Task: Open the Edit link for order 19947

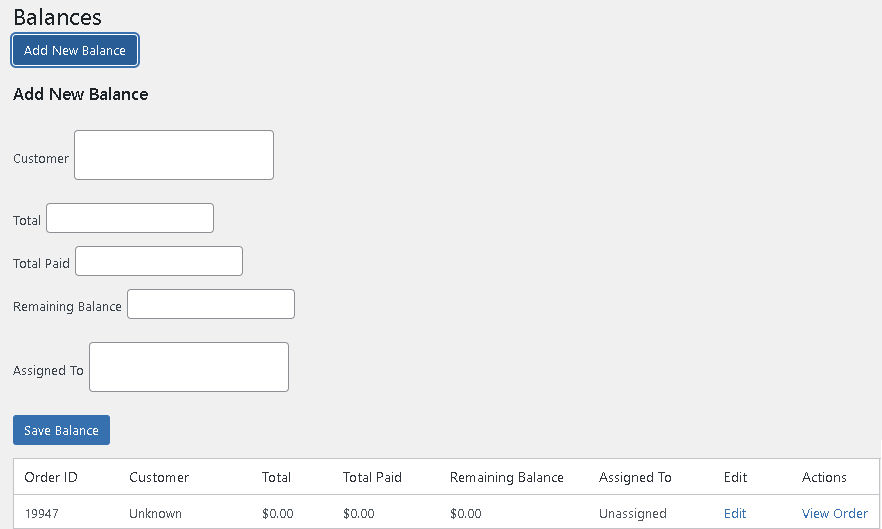Action: [x=735, y=513]
